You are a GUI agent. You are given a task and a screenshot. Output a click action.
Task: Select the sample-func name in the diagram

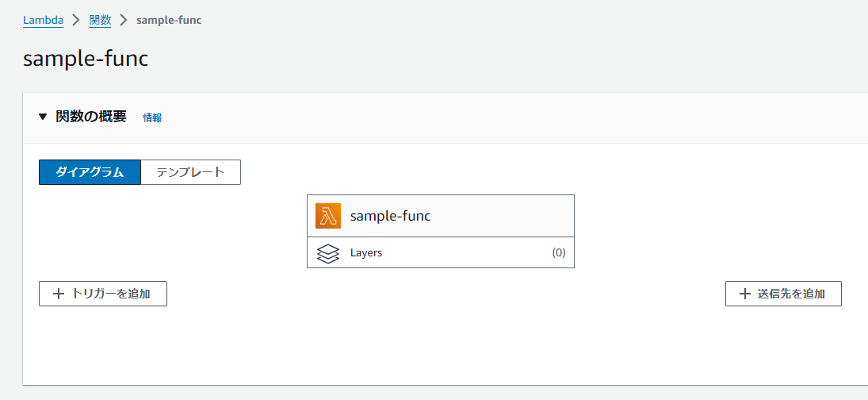click(390, 216)
